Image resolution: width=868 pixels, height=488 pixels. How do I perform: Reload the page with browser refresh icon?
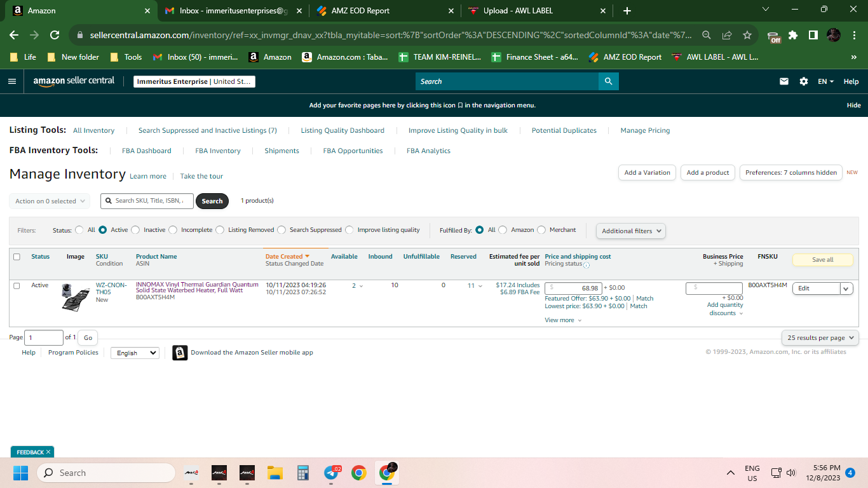[x=55, y=35]
